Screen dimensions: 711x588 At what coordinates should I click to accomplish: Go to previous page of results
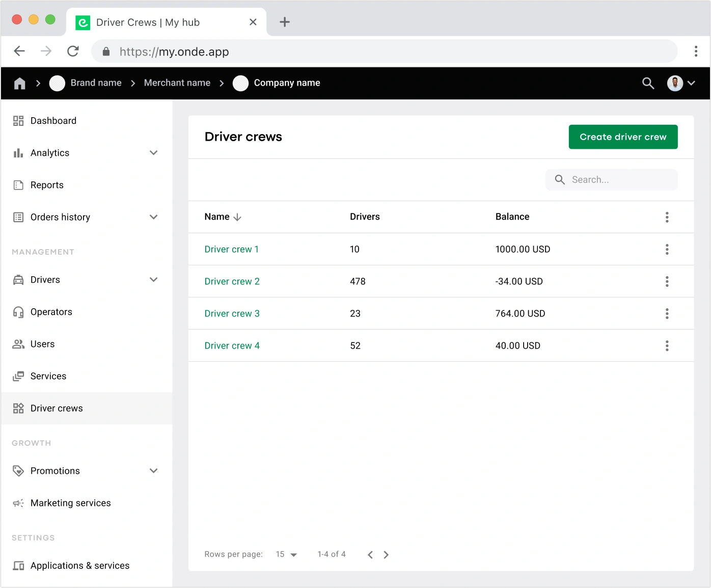point(370,554)
